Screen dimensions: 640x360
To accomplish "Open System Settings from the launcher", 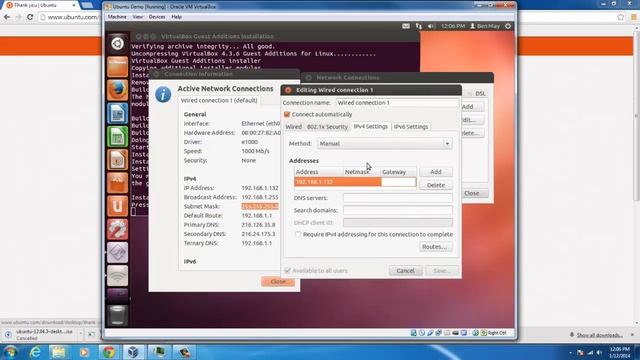I will [118, 229].
